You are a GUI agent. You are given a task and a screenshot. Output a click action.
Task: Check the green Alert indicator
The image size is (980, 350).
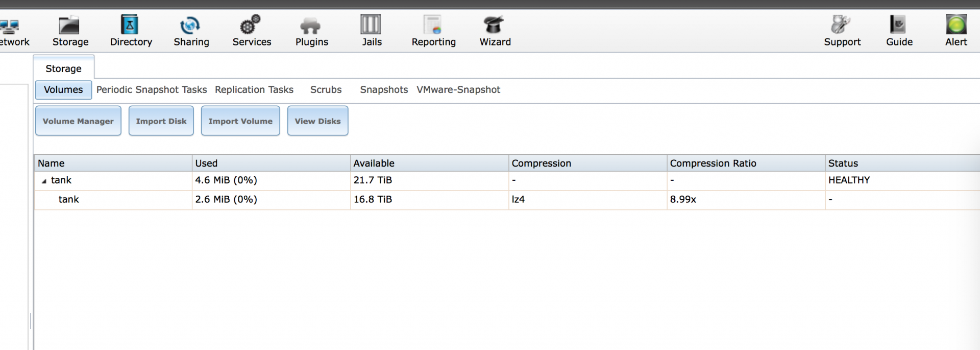click(x=956, y=25)
